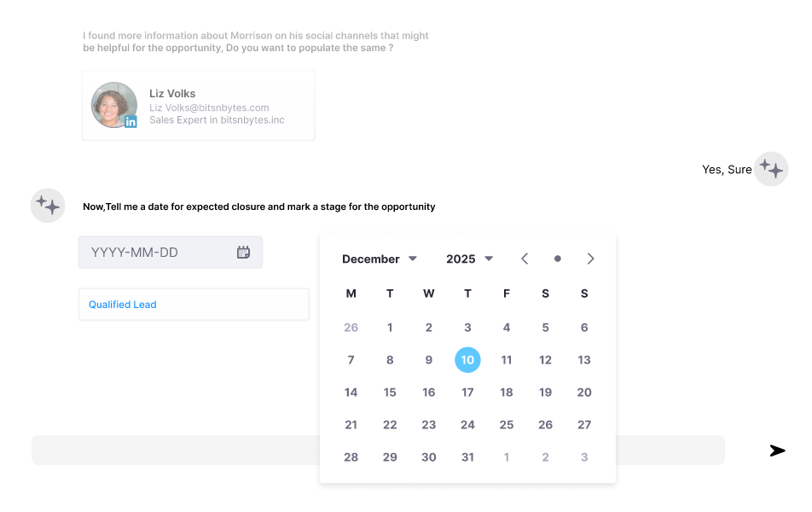Screen dimensions: 812x512
Task: Expand the 2025 year dropdown
Action: click(x=469, y=259)
